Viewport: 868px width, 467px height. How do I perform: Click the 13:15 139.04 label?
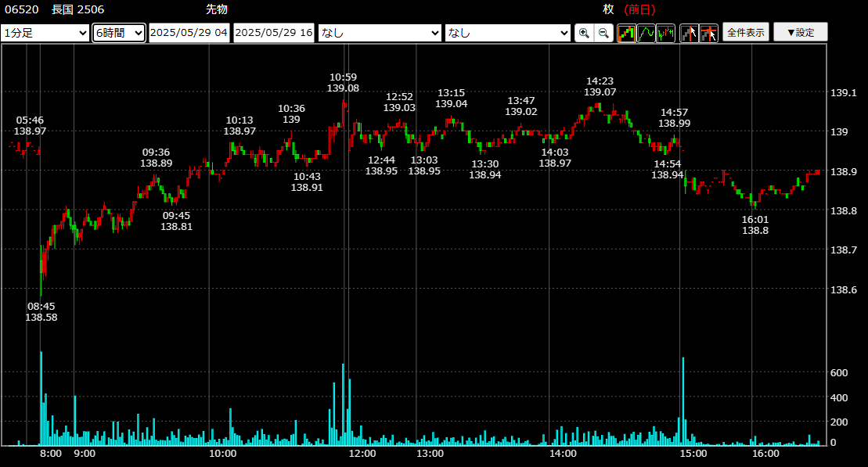(451, 98)
